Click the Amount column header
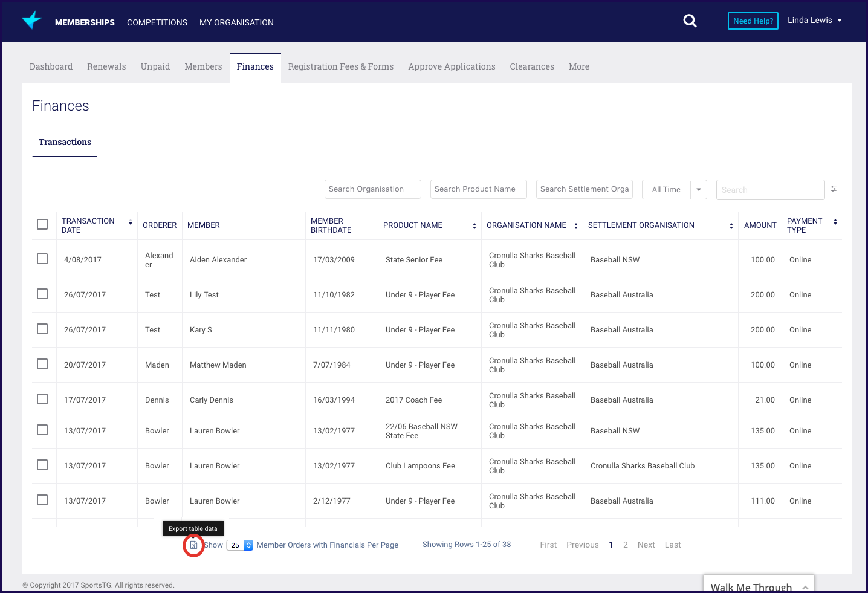The height and width of the screenshot is (593, 868). [760, 225]
